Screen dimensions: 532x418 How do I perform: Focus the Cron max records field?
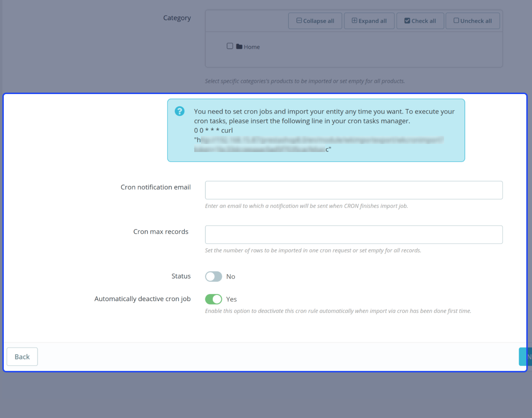click(354, 235)
